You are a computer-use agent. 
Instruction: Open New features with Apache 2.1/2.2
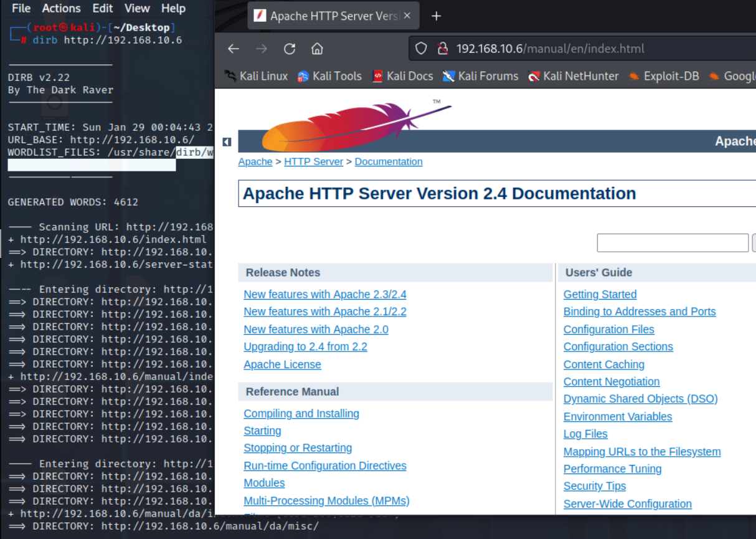click(x=325, y=312)
